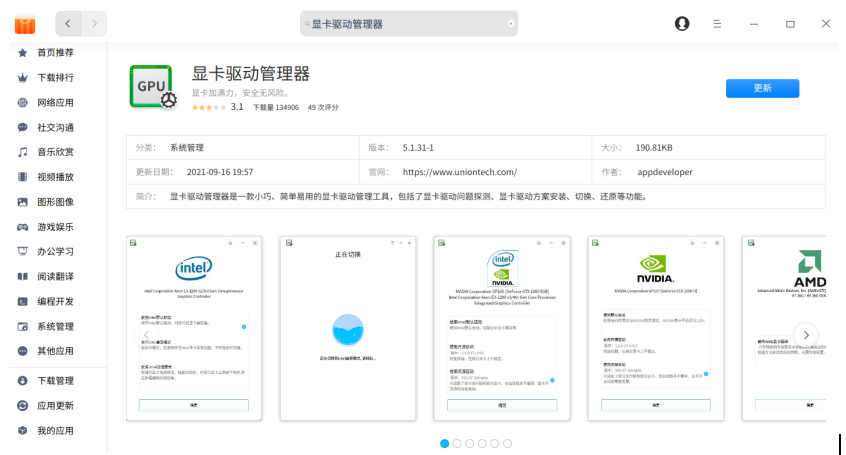This screenshot has width=846, height=455.
Task: Open the user account avatar
Action: (682, 24)
